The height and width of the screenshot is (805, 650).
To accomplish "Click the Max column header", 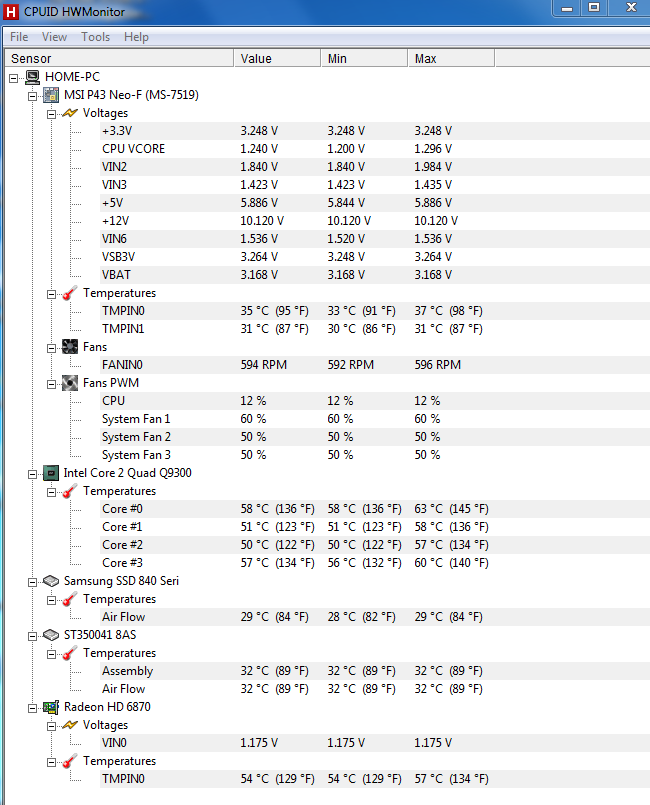I will [x=451, y=59].
